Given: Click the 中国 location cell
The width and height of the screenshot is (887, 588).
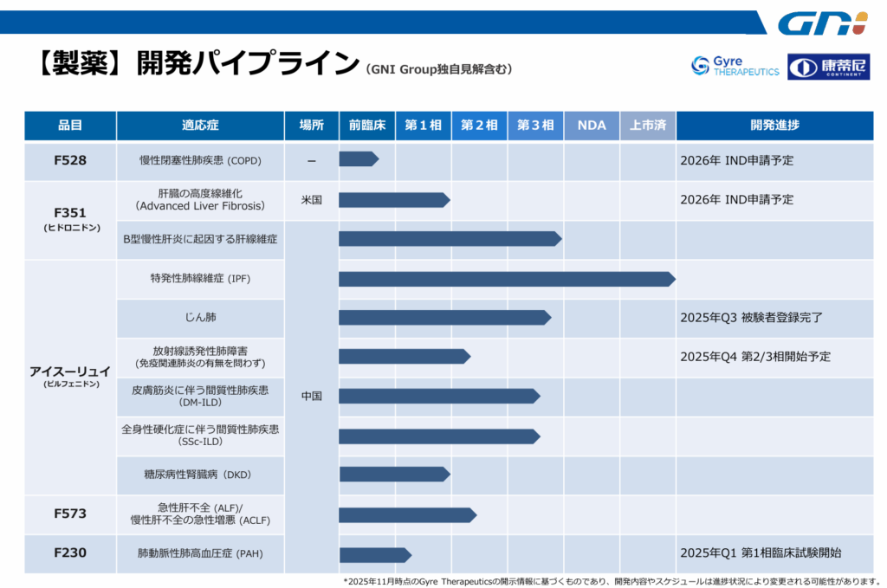Looking at the screenshot, I should pos(311,396).
